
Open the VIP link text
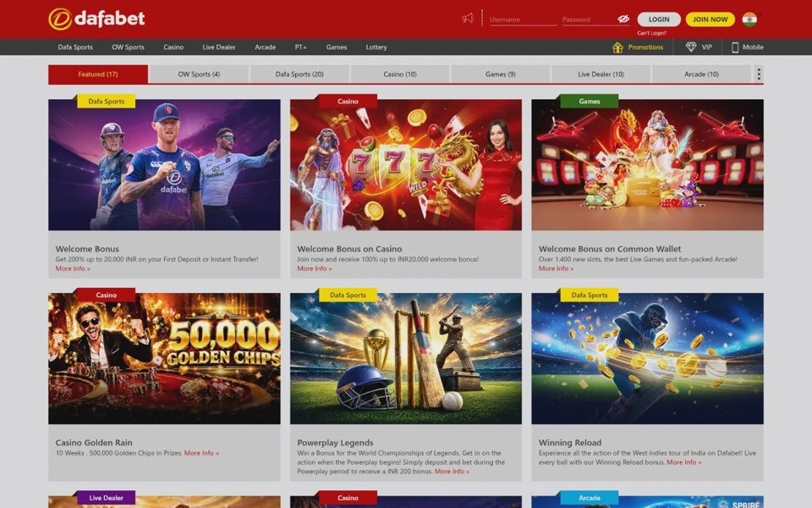click(707, 47)
